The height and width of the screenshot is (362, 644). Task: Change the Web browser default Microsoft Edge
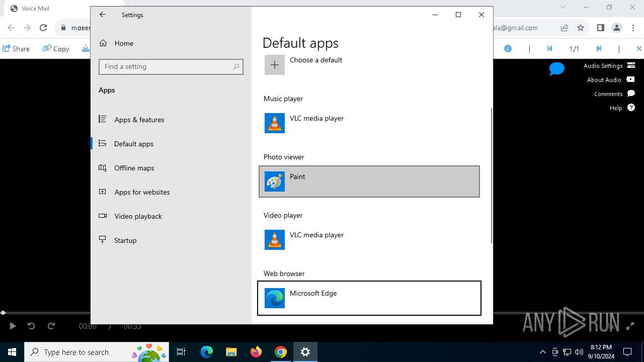point(369,298)
